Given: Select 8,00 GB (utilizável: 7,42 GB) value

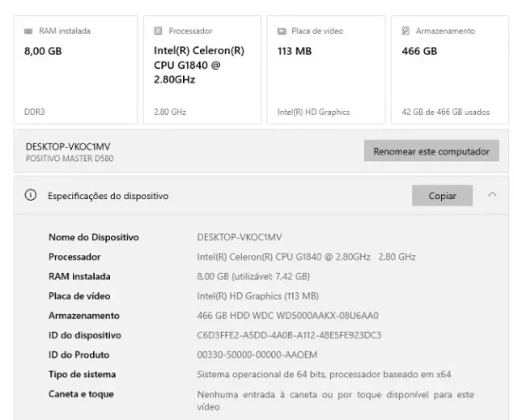Looking at the screenshot, I should 254,276.
